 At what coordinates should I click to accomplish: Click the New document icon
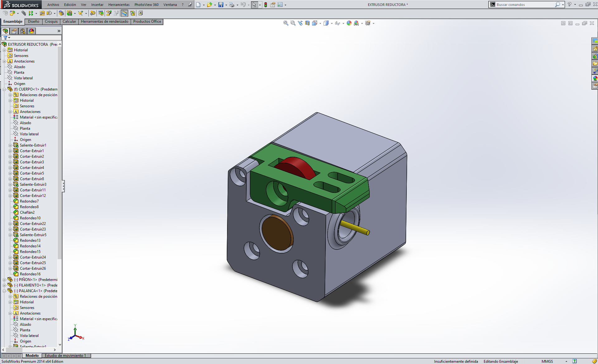198,5
